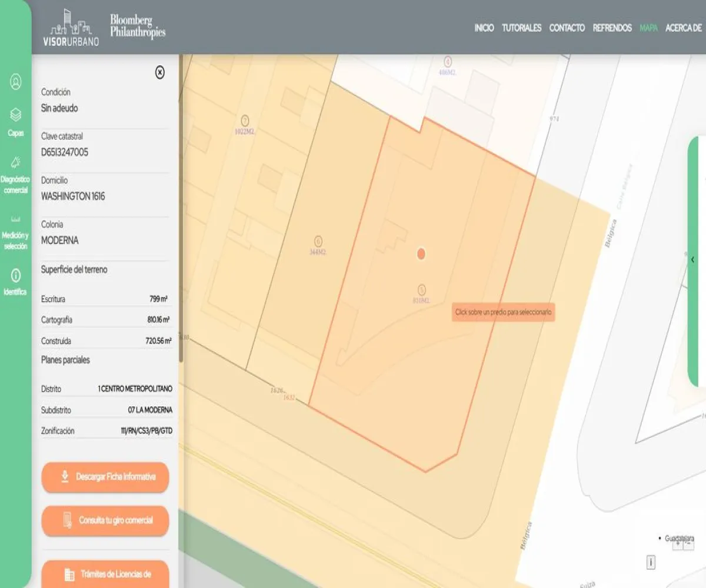Activate the Identifica info tool
The width and height of the screenshot is (706, 588).
(16, 281)
